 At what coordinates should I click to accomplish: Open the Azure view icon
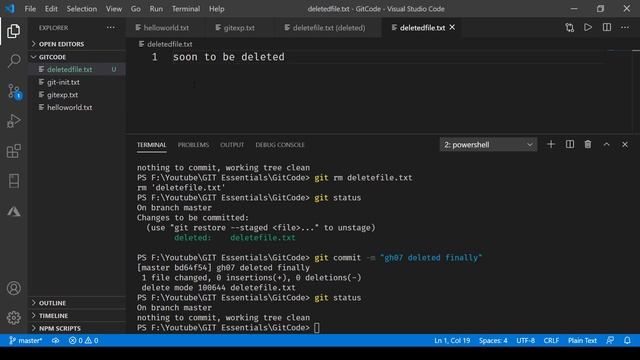pyautogui.click(x=13, y=211)
